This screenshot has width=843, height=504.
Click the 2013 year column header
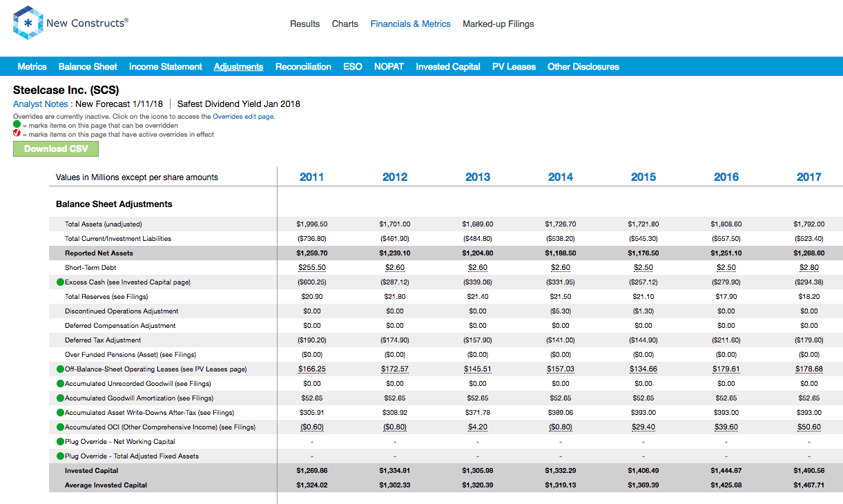[x=478, y=177]
